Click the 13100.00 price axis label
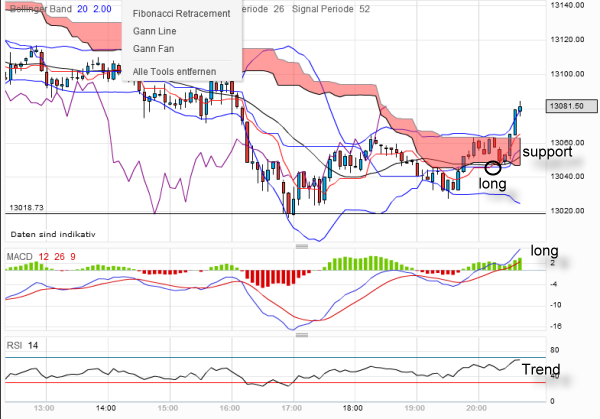Image resolution: width=600 pixels, height=419 pixels. pos(567,74)
